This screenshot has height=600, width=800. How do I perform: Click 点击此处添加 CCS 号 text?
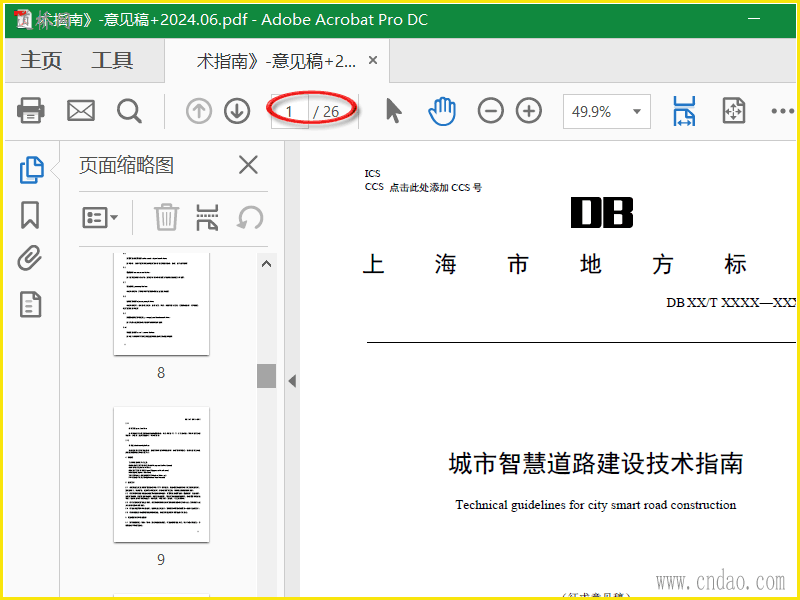tap(435, 187)
